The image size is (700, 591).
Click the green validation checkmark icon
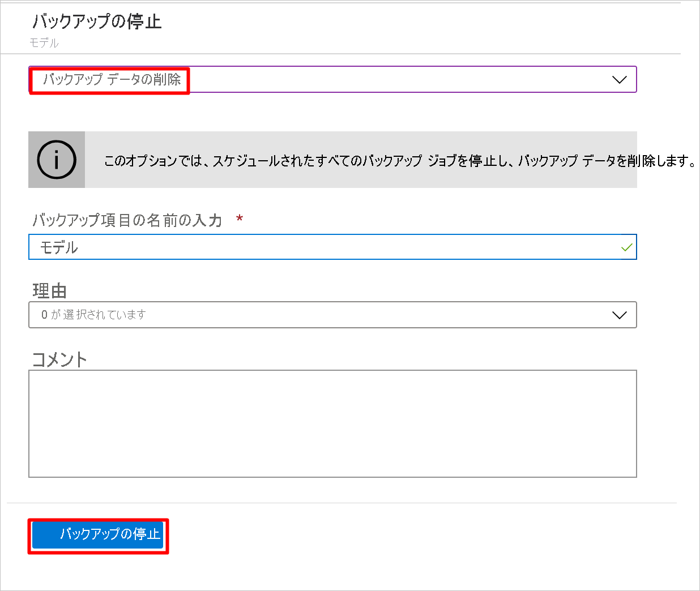point(626,247)
